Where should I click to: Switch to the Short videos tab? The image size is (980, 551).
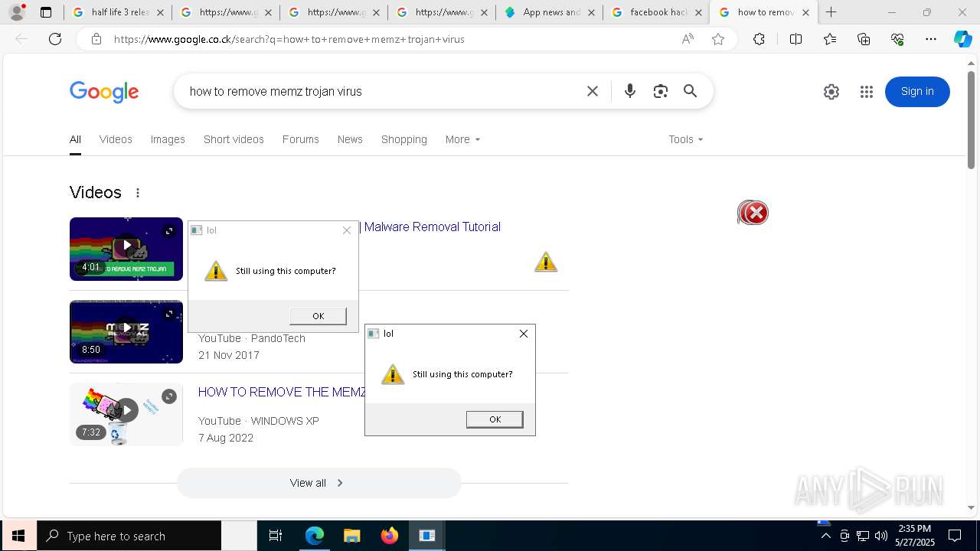pos(234,139)
